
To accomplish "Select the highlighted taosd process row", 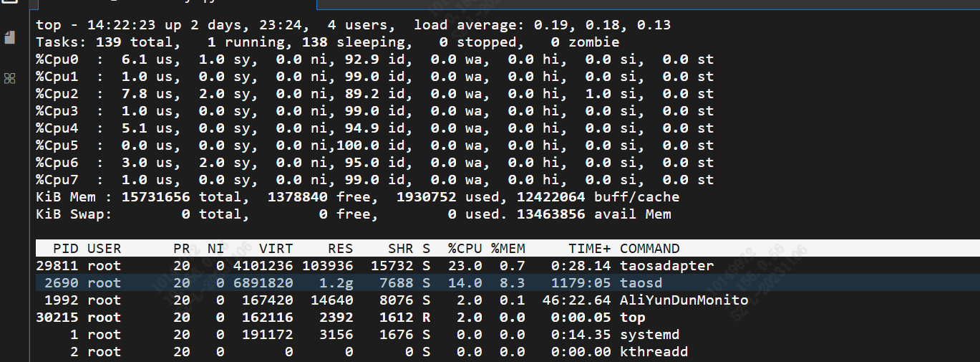I will tap(374, 283).
